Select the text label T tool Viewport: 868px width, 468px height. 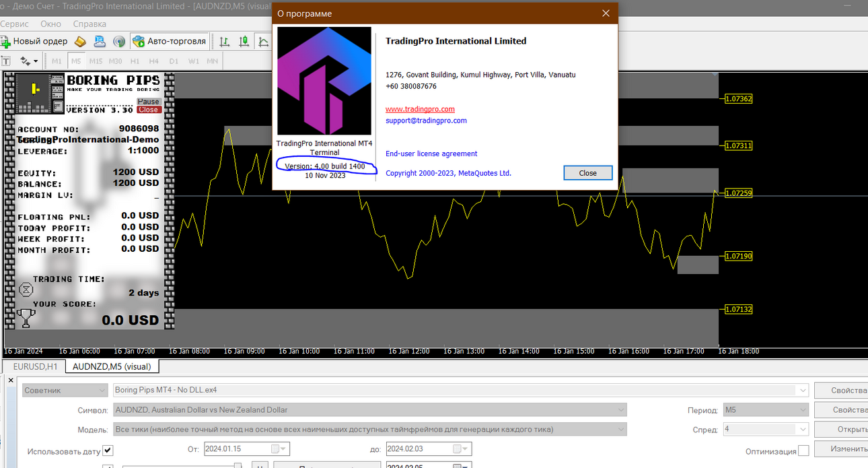(6, 61)
